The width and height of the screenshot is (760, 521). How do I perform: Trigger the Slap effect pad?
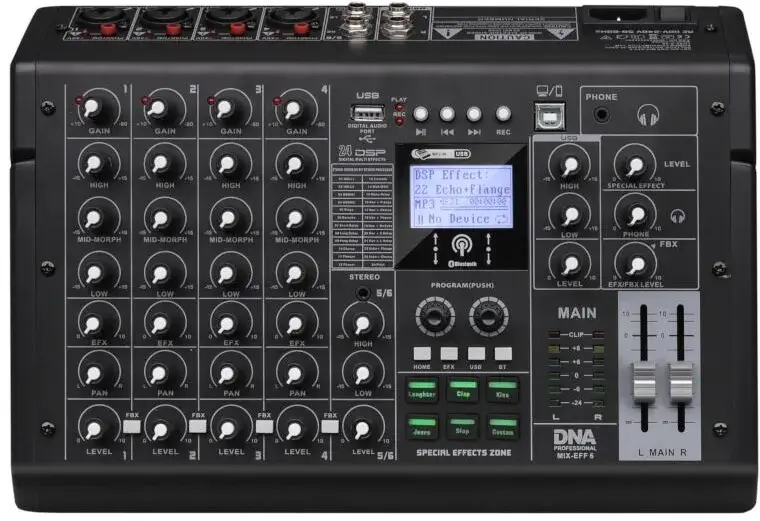(462, 427)
